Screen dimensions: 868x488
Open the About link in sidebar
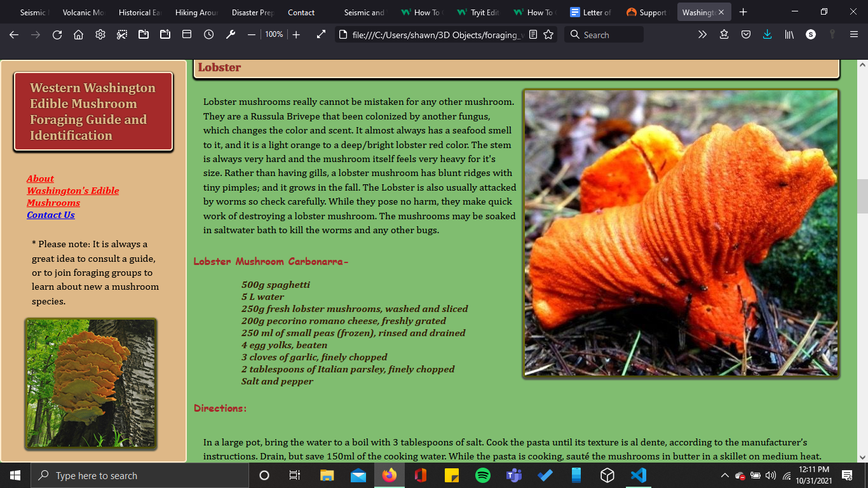[x=40, y=179]
